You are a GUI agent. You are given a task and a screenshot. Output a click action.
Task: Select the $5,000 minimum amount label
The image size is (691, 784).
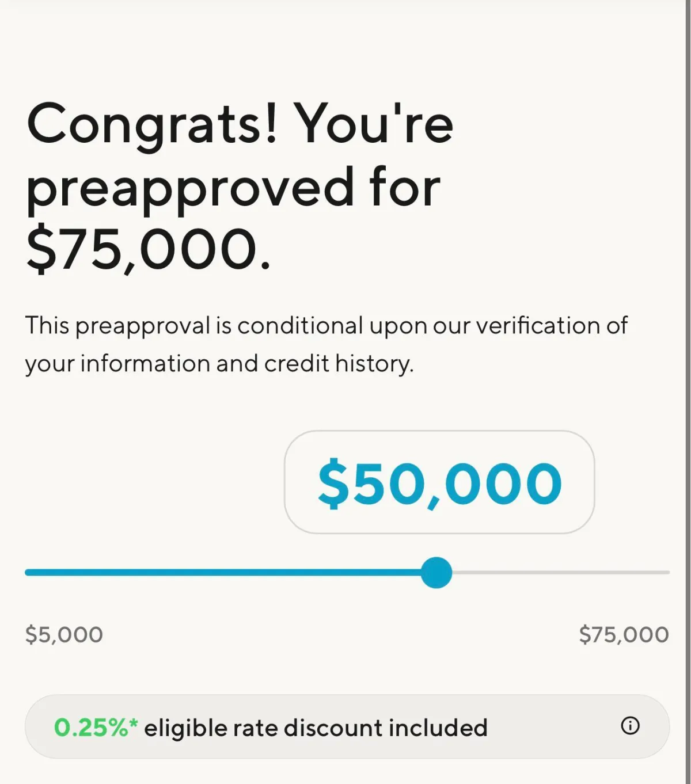pos(64,634)
